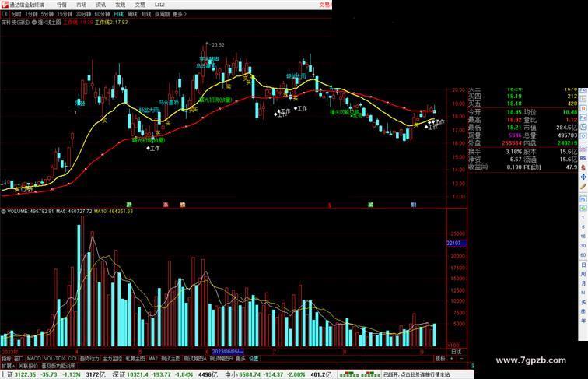Expand the 更多 periods chevron
This screenshot has height=379, width=588.
[x=180, y=14]
